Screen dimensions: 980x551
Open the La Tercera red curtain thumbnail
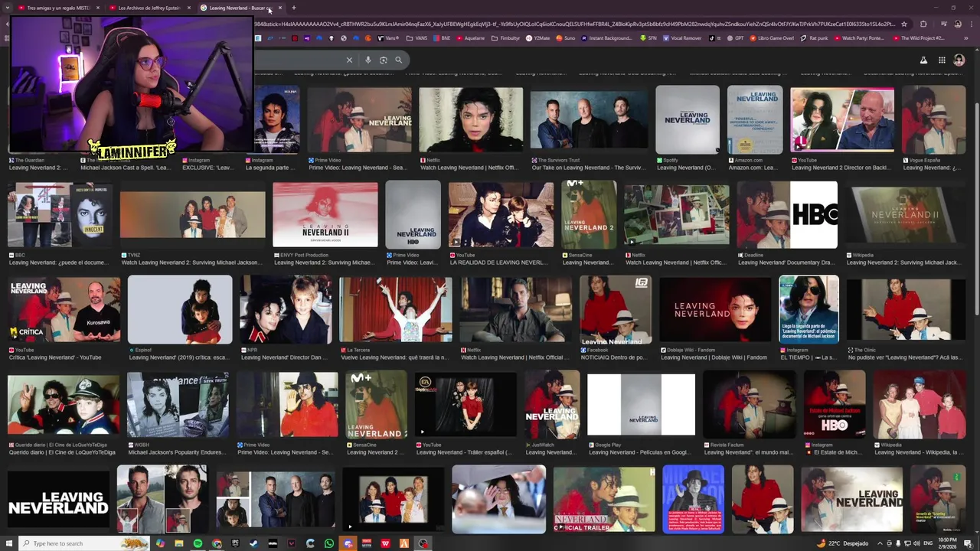(x=396, y=310)
